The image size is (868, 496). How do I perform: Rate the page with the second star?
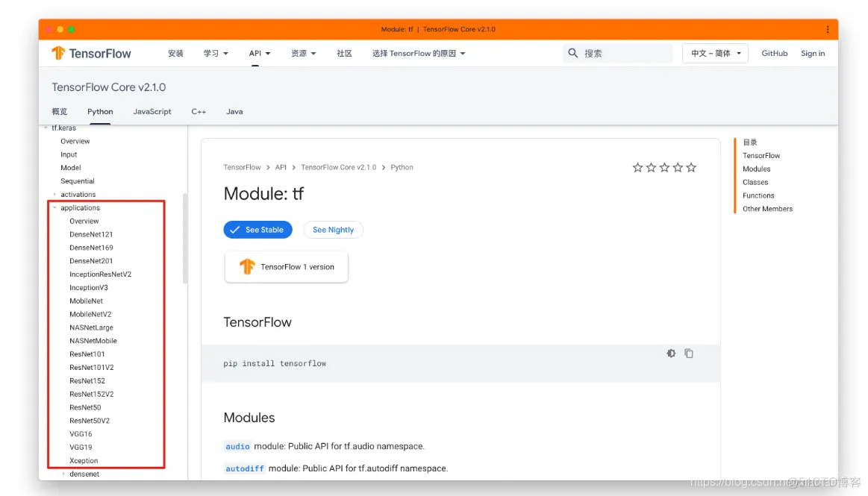point(651,168)
